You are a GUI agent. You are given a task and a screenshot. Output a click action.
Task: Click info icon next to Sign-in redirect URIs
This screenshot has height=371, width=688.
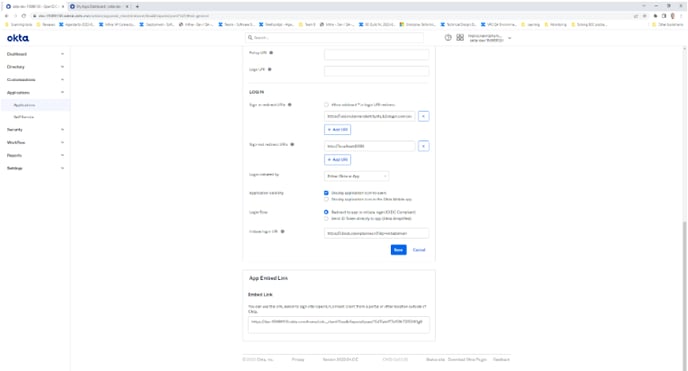tap(290, 104)
